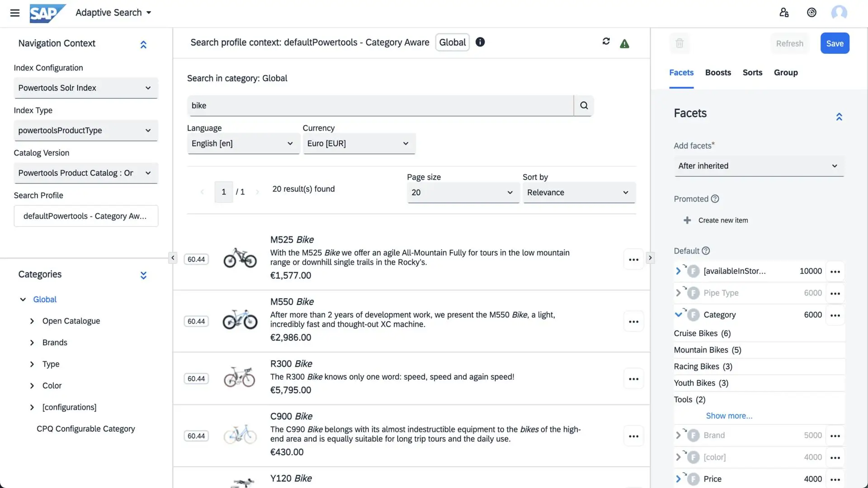The image size is (868, 488).
Task: Open the Currency dropdown
Action: (x=359, y=143)
